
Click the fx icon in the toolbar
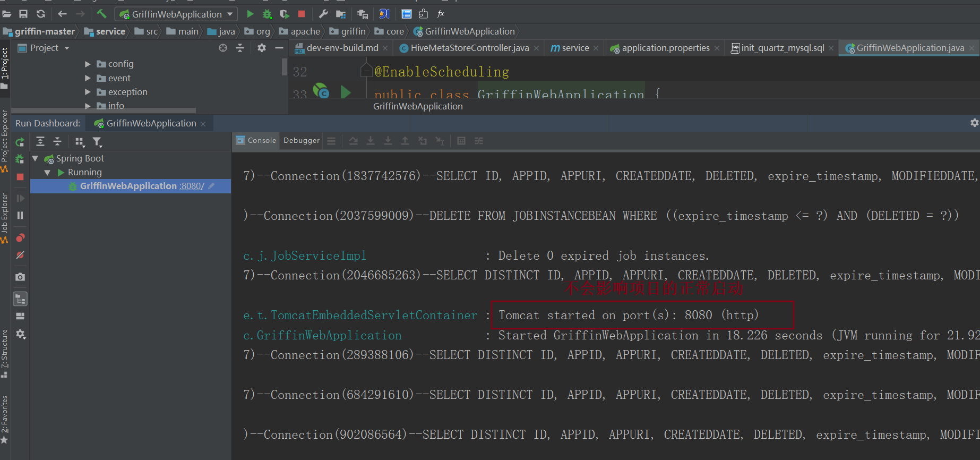pyautogui.click(x=441, y=14)
